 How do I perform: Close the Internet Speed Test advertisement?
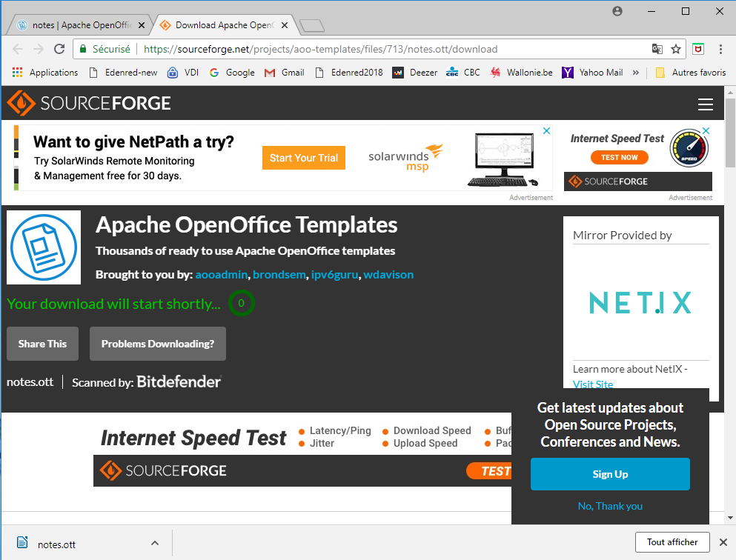click(x=706, y=131)
